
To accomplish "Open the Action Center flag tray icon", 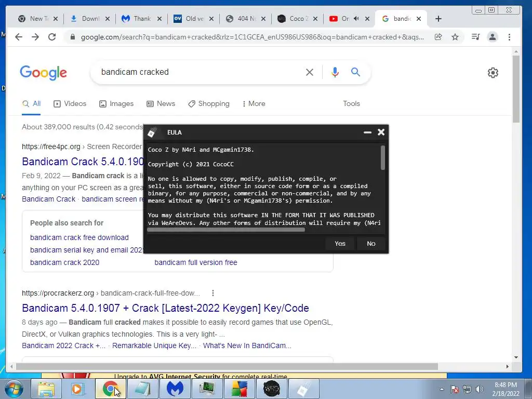I will (x=455, y=389).
